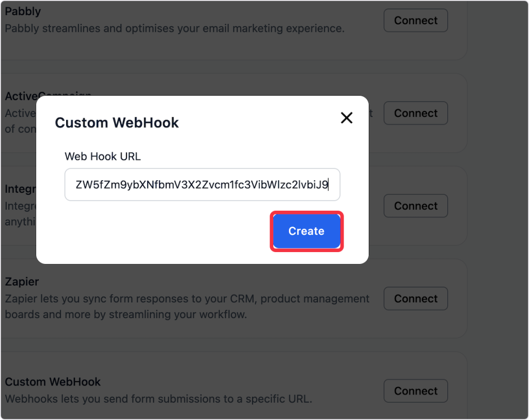Connect the Zapier integration
This screenshot has width=529, height=420.
click(x=415, y=299)
